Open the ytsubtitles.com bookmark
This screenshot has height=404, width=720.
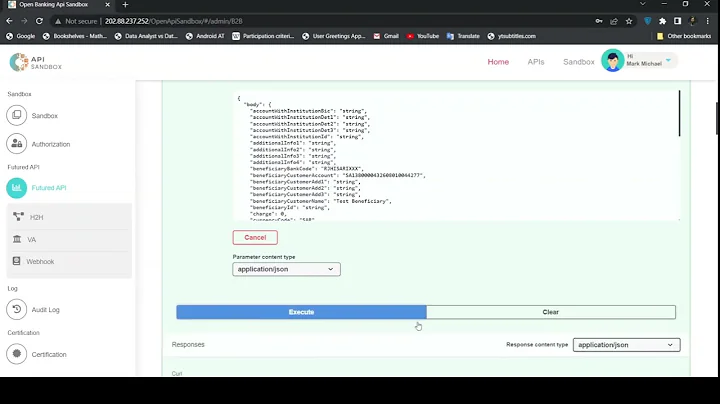click(512, 36)
